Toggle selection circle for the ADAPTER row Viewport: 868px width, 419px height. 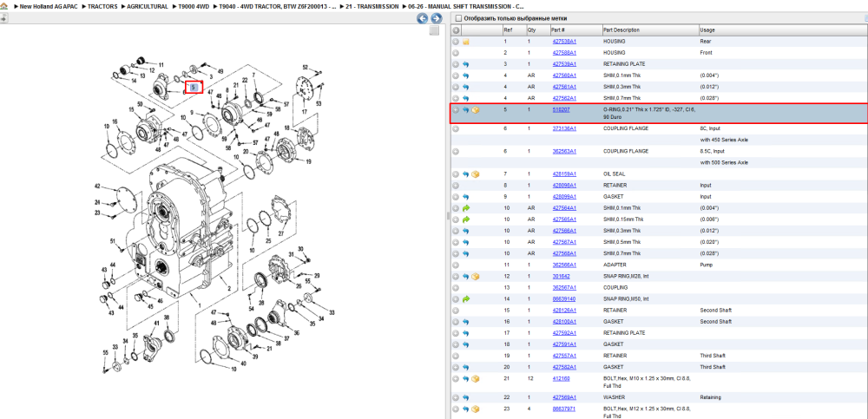(456, 265)
